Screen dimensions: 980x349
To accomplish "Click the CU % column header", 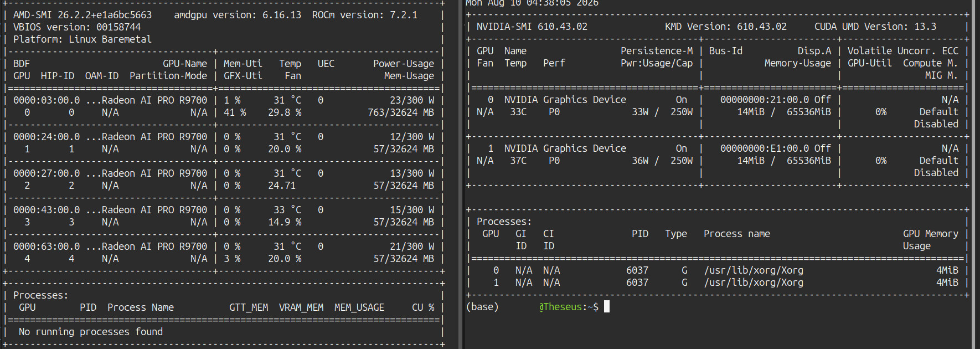I will pos(423,307).
